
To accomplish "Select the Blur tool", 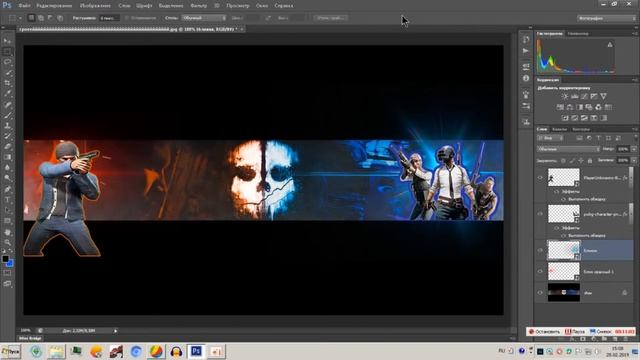I will [x=7, y=168].
